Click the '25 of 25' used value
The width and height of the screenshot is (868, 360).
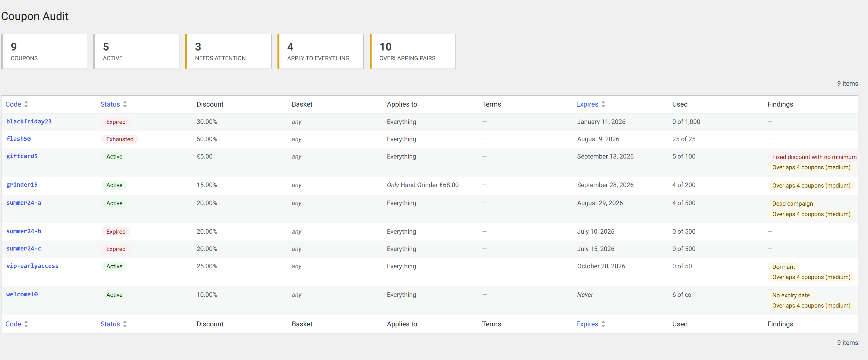point(684,139)
